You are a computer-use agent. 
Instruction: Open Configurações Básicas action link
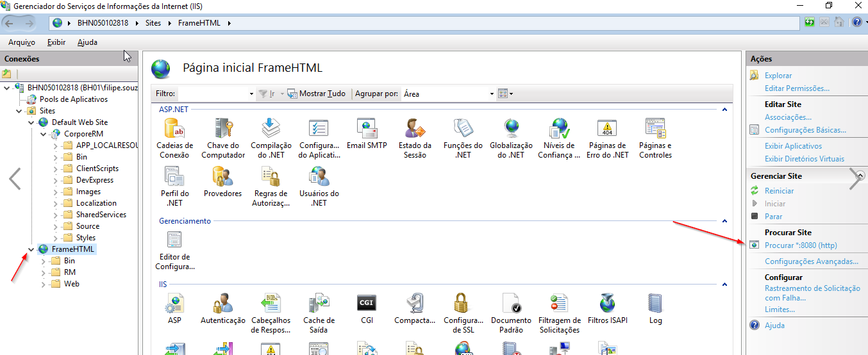tap(805, 130)
